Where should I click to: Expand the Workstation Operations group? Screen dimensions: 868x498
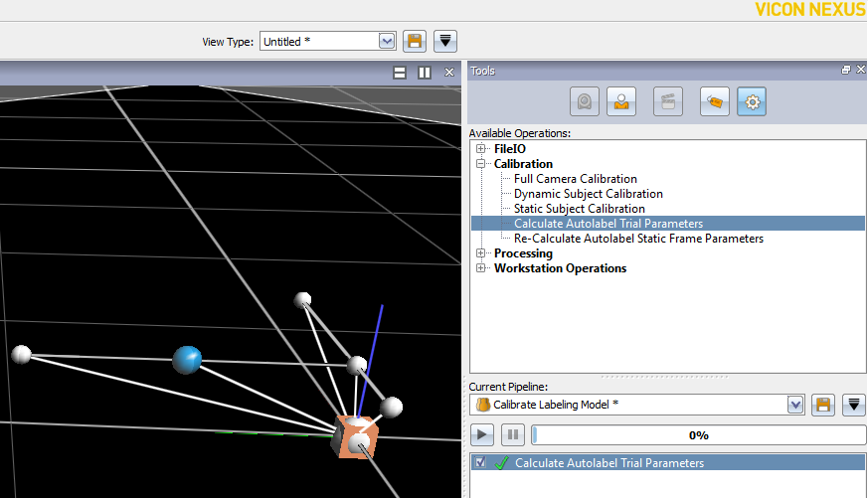tap(481, 267)
